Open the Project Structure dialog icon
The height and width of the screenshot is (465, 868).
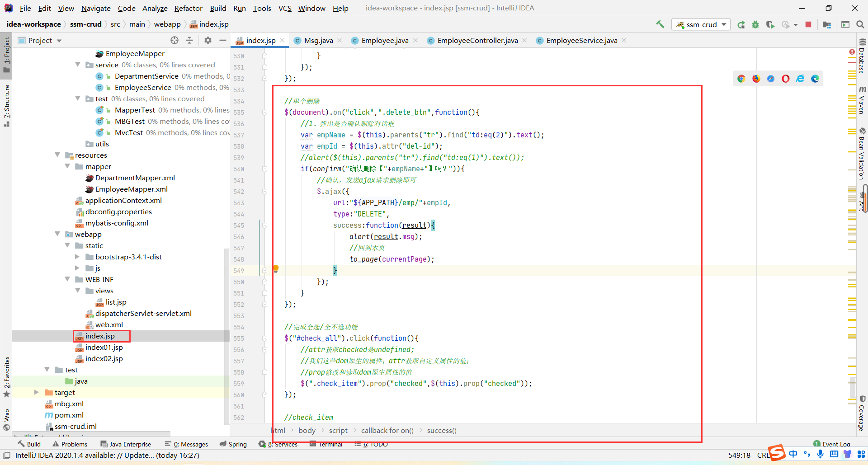click(x=827, y=24)
